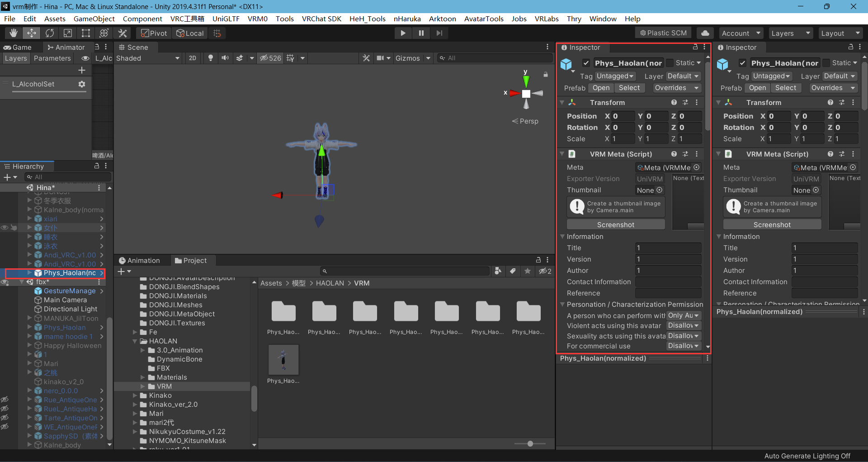The width and height of the screenshot is (868, 462).
Task: Select the Rotate tool
Action: click(50, 33)
